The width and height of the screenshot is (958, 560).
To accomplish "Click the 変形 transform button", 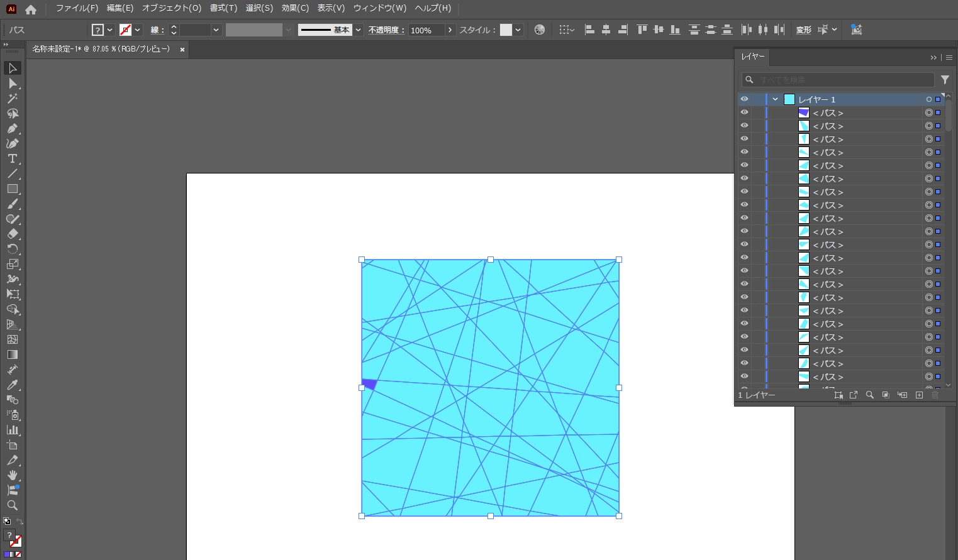I will tap(803, 30).
